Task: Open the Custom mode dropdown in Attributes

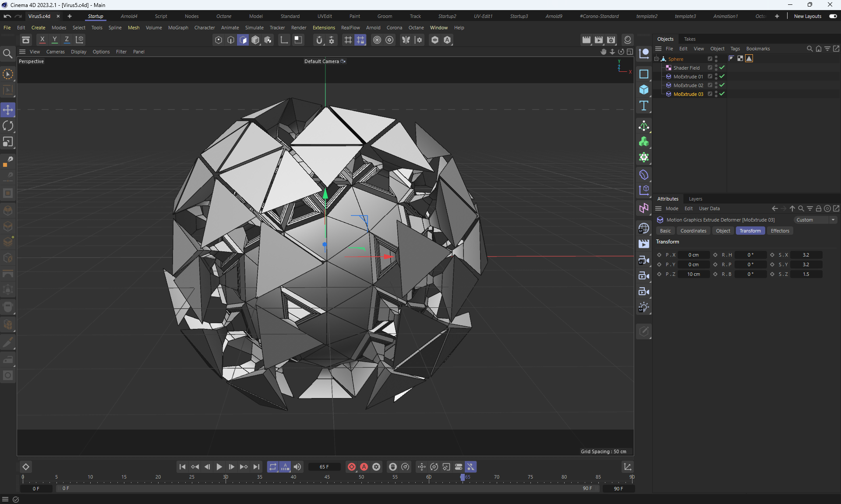Action: coord(815,220)
